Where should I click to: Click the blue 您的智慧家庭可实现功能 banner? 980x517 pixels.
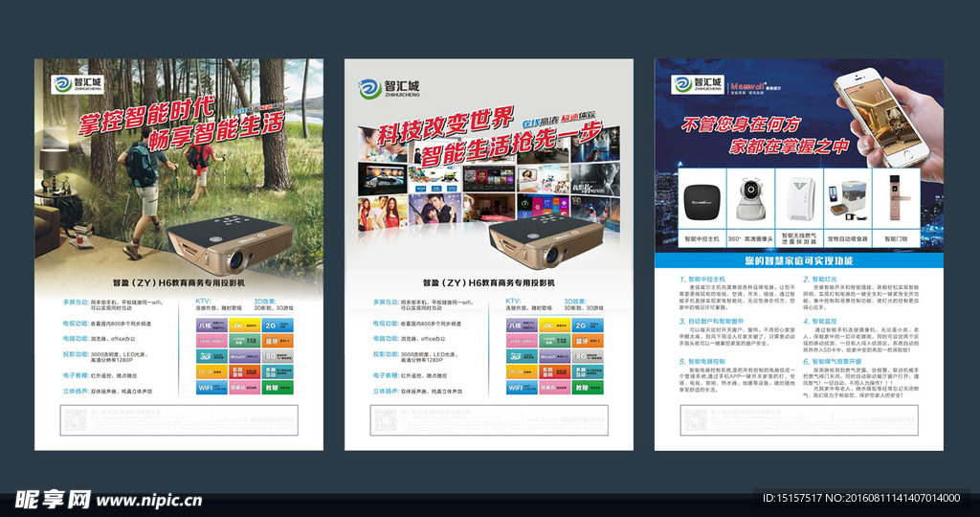pos(799,260)
